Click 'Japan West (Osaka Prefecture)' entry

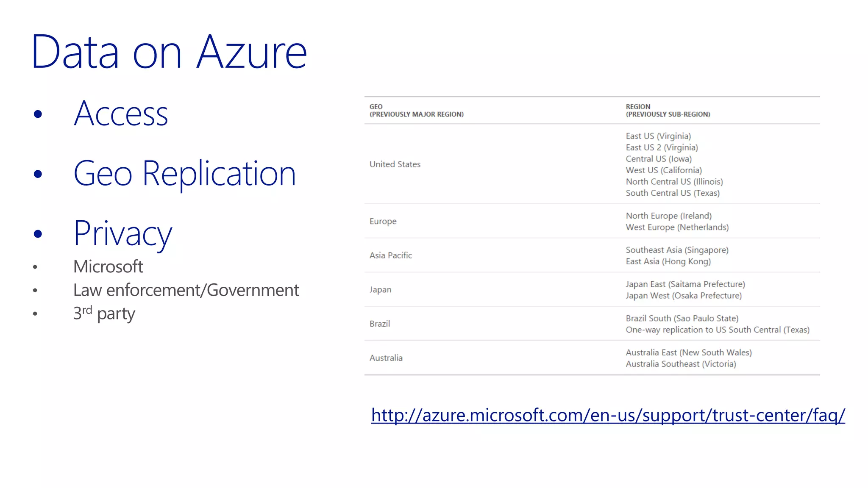coord(684,296)
